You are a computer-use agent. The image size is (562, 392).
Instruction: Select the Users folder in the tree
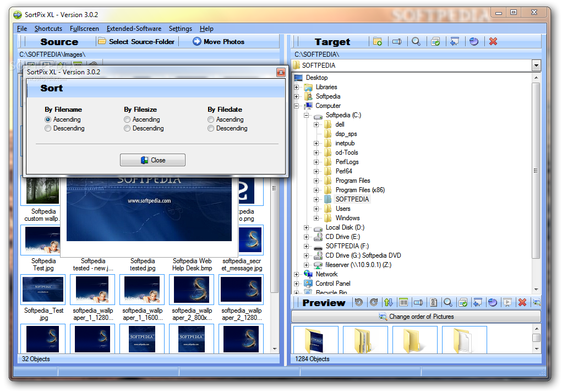[343, 209]
